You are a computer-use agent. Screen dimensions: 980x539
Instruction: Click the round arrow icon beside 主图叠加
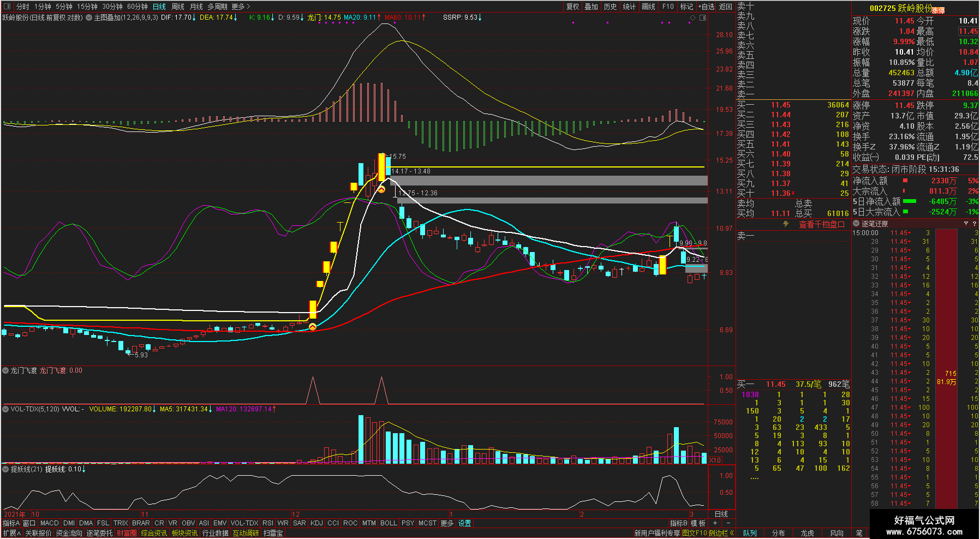tap(89, 17)
